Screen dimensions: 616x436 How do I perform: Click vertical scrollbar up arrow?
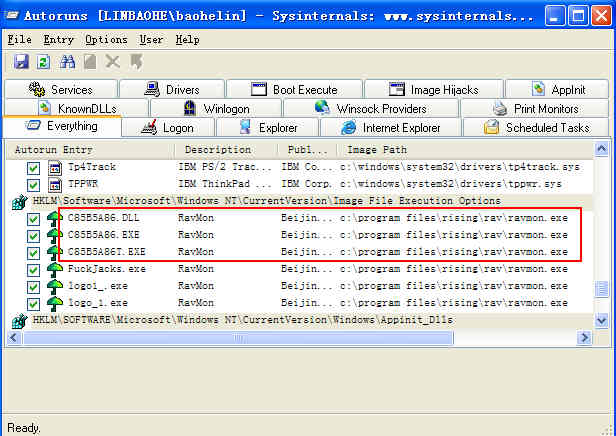pyautogui.click(x=601, y=149)
